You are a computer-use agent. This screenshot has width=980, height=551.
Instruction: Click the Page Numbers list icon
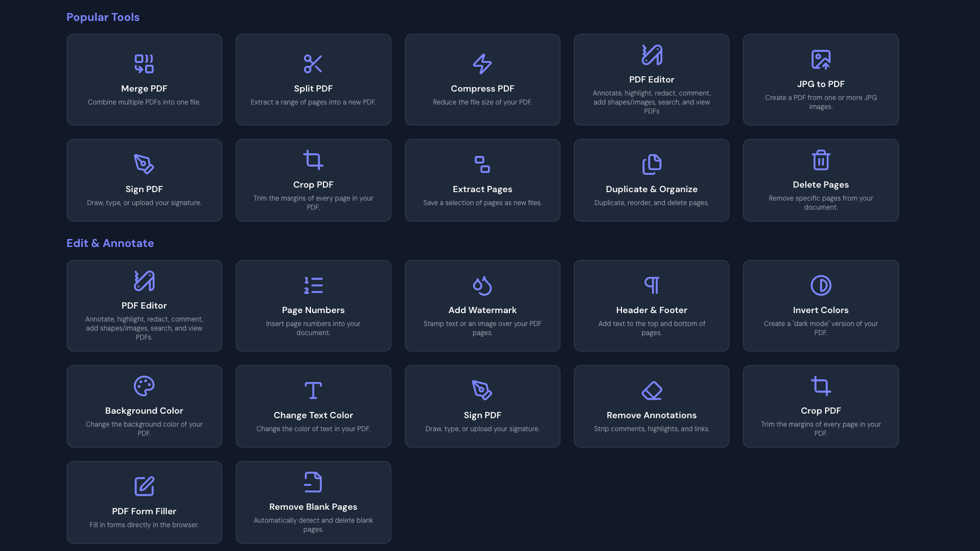coord(313,285)
